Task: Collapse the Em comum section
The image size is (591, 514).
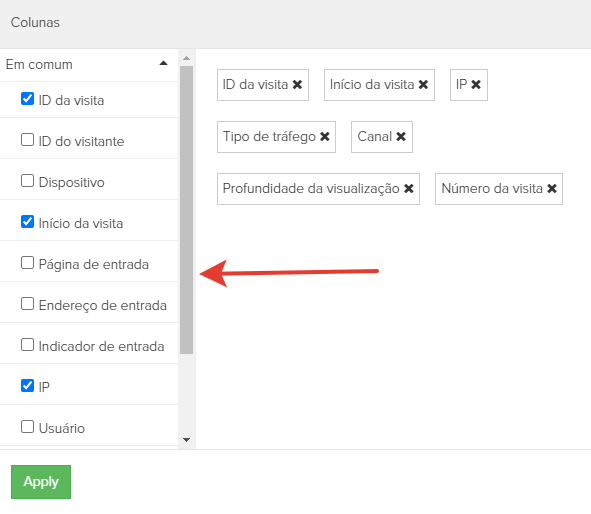Action: (x=163, y=63)
